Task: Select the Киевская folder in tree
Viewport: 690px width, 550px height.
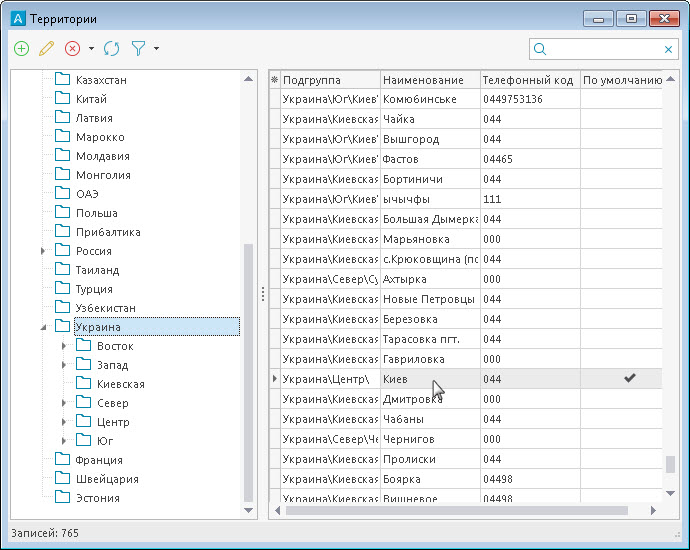Action: (120, 384)
